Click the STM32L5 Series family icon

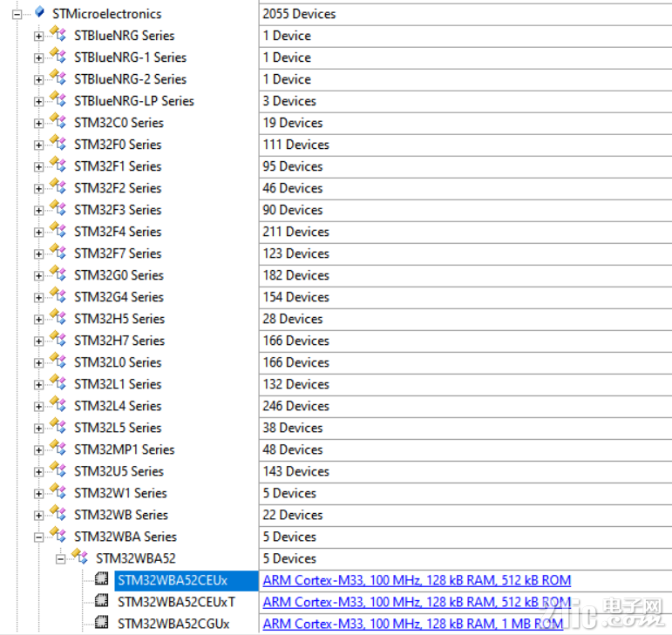[x=58, y=426]
